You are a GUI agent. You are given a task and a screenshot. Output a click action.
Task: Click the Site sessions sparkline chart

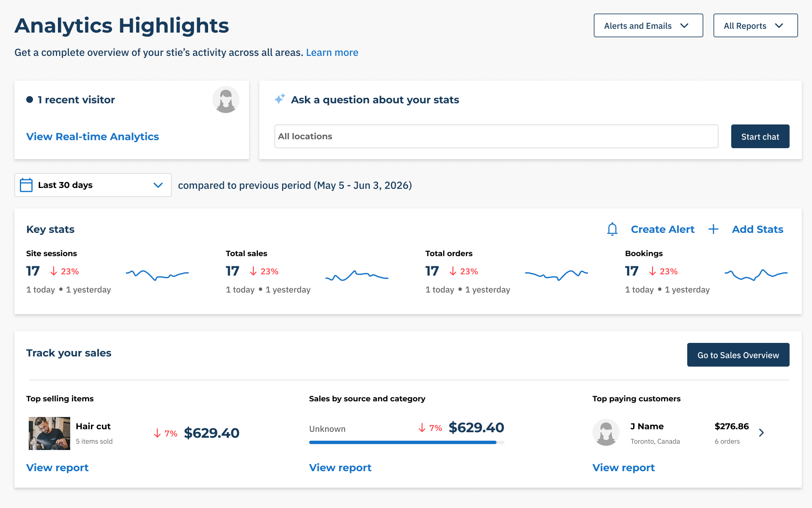157,275
